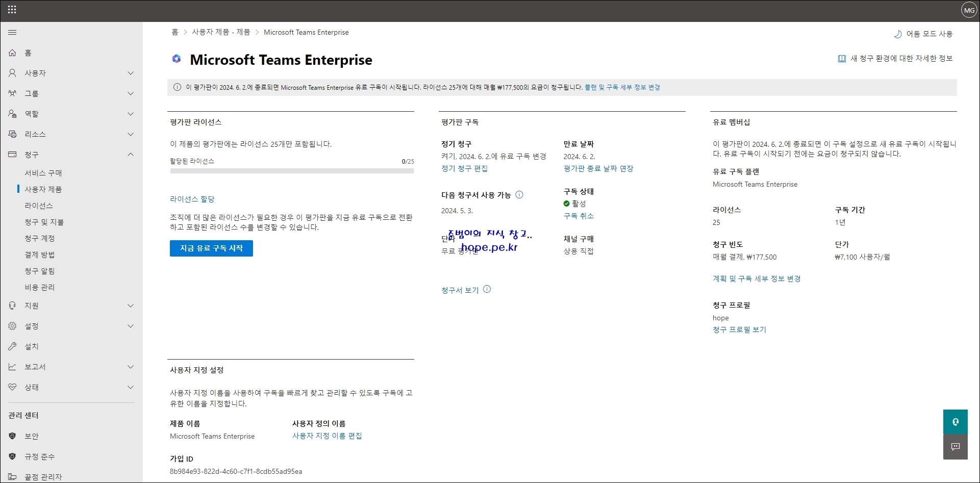Click 청구 프로필 보기 link
Image resolution: width=980 pixels, height=483 pixels.
tap(739, 329)
